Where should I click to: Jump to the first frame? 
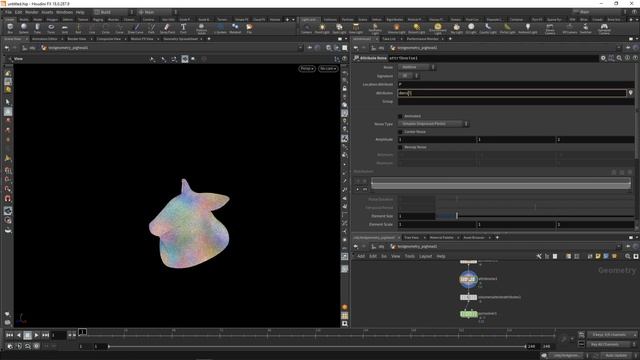tap(9, 335)
